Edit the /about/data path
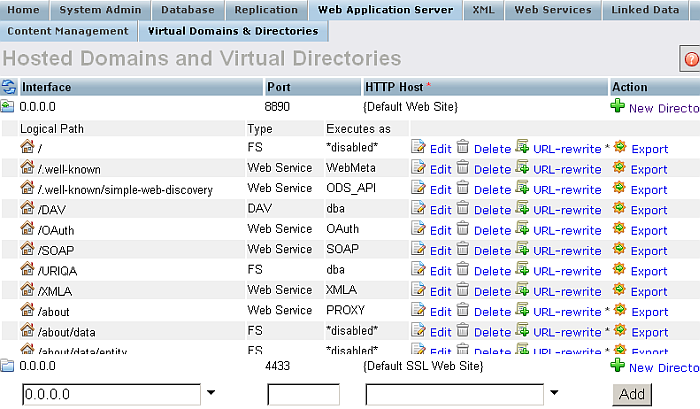The image size is (700, 409). click(x=441, y=333)
